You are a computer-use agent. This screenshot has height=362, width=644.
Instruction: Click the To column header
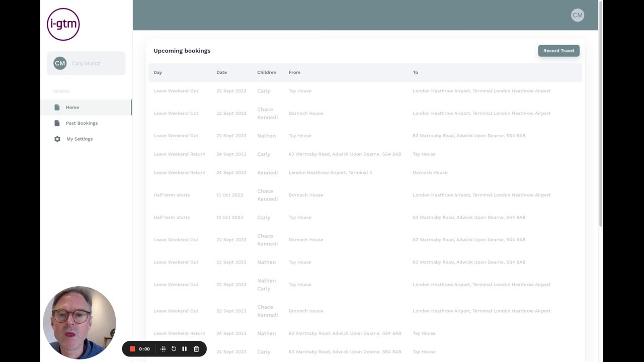[x=415, y=72]
